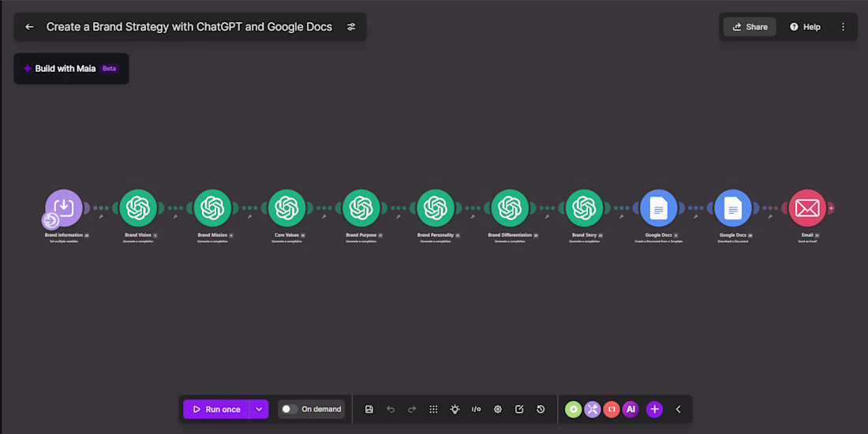Screen dimensions: 868x434
Task: Open the purple Tools wrench icon
Action: [593, 409]
